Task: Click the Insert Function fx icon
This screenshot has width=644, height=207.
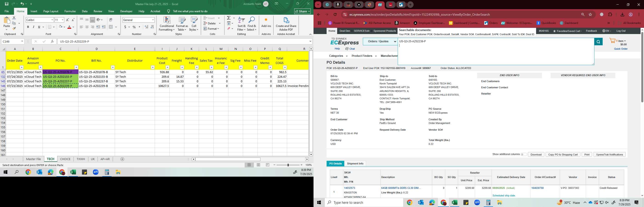Action: click(x=52, y=41)
